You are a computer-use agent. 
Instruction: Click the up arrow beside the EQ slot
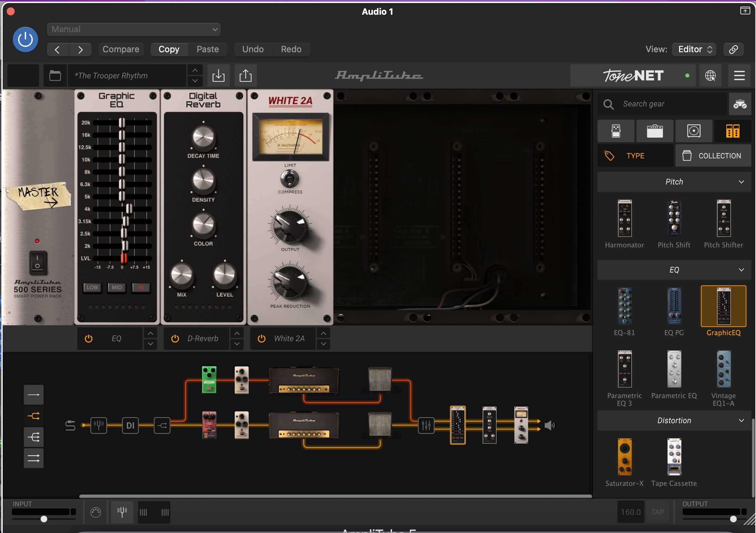[x=151, y=333]
